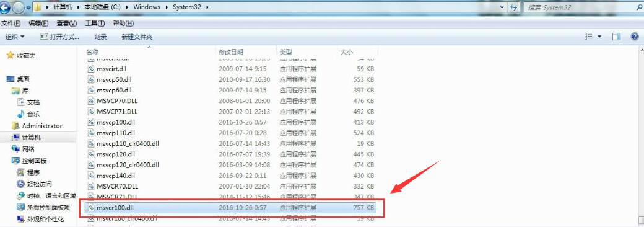The image size is (644, 227).
Task: Click the msvcp100.dll file icon
Action: click(x=91, y=122)
